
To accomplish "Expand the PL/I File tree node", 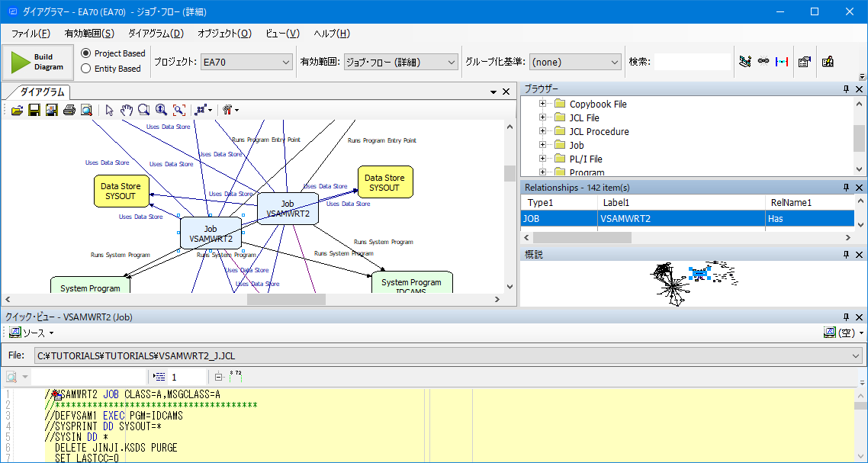I will 542,159.
